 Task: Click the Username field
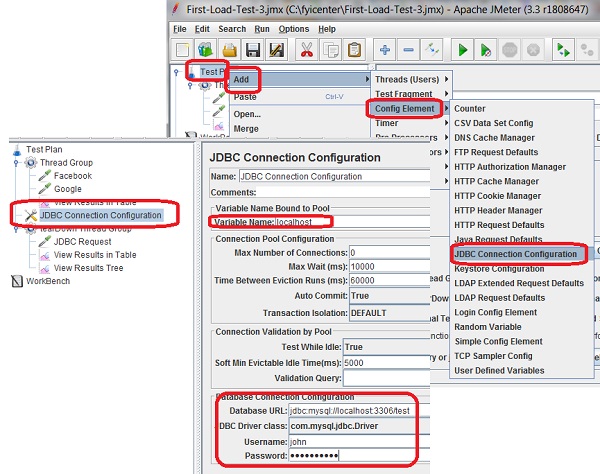point(359,442)
